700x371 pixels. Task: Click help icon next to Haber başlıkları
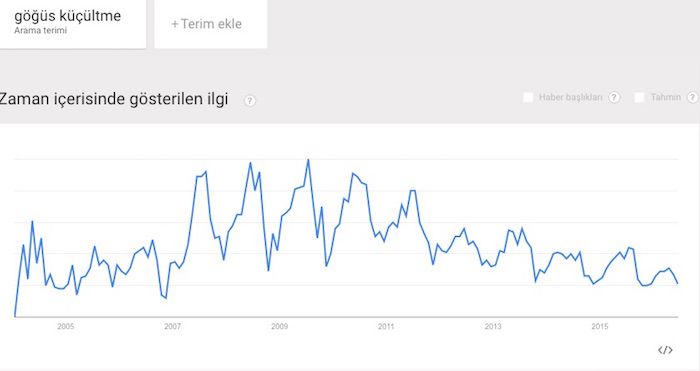614,97
